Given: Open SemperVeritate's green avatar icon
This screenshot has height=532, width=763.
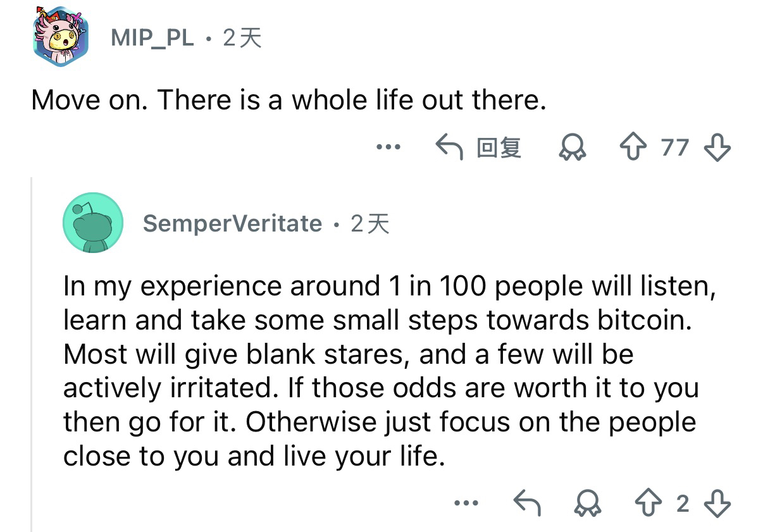Looking at the screenshot, I should coord(92,223).
